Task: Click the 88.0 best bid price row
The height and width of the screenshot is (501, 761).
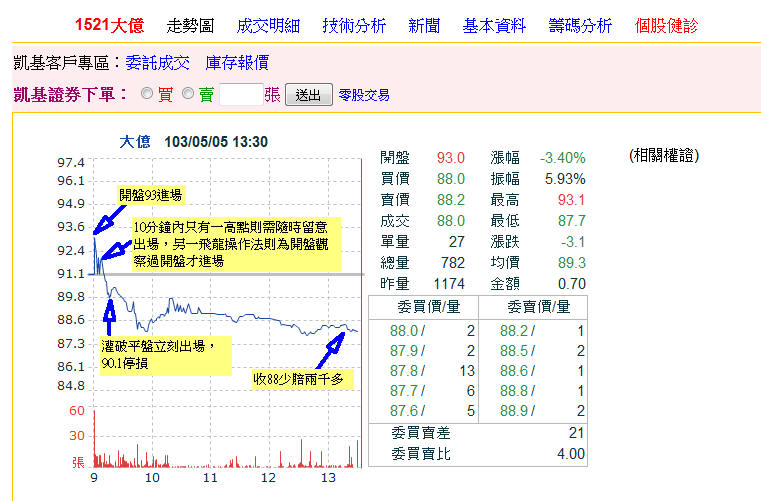Action: pos(404,329)
